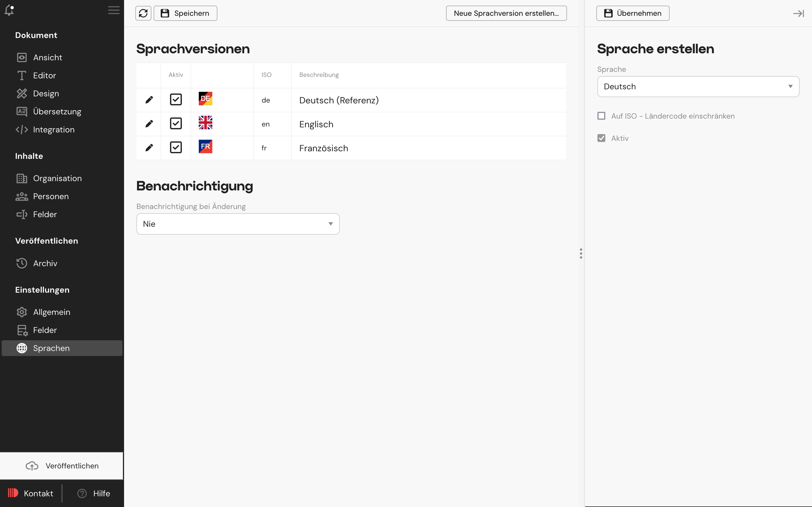Switch to the Sprachen settings page

51,348
